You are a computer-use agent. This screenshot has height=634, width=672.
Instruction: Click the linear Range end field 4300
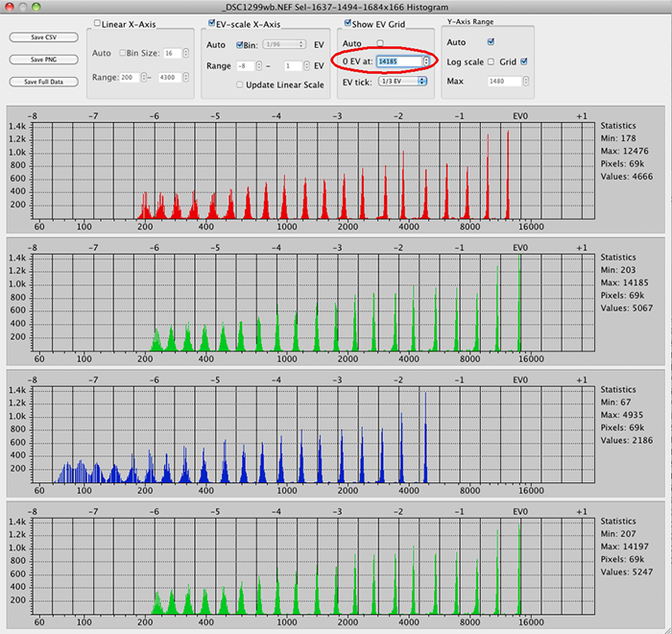(170, 78)
